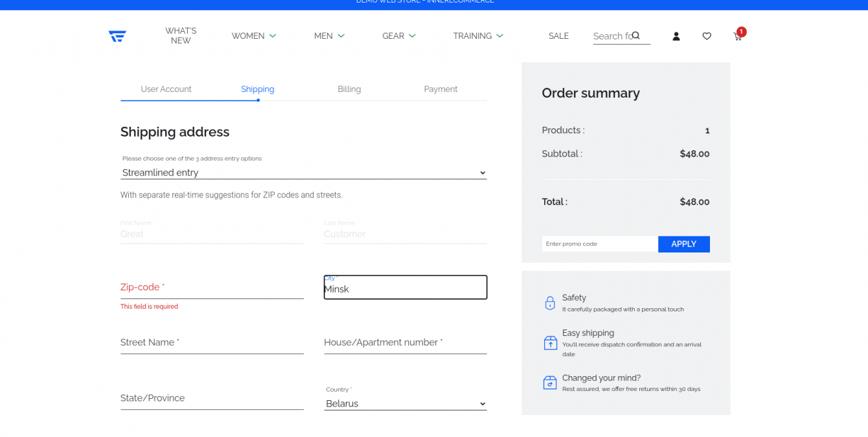Viewport: 868px width, 437px height.
Task: Click the Enter promo code field
Action: point(600,244)
